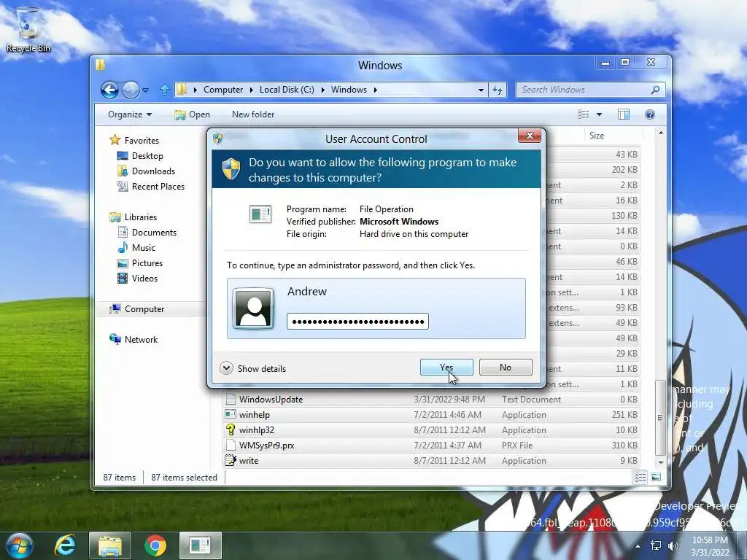Screen dimensions: 747x560
Task: Expand Show details in UAC dialog
Action: pos(253,368)
